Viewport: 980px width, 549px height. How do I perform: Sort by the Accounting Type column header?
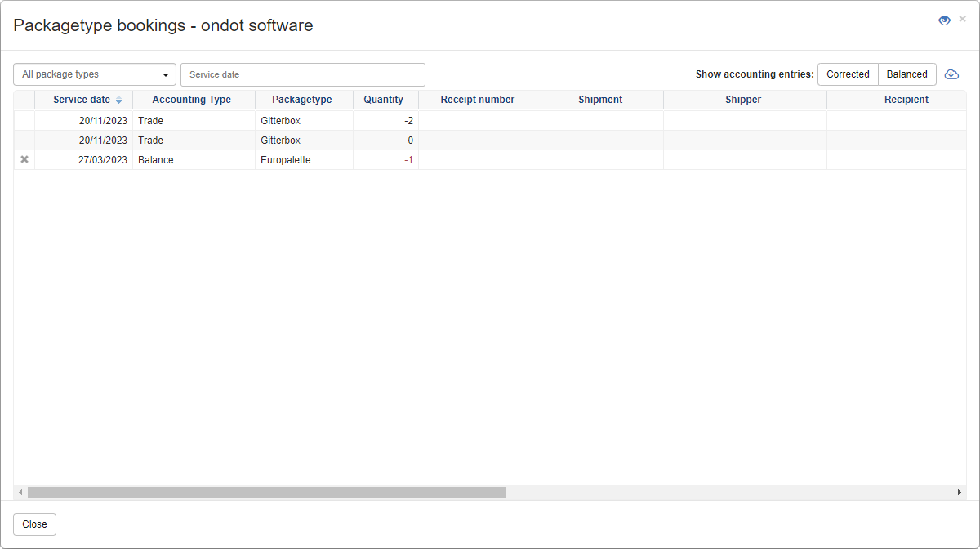pyautogui.click(x=192, y=100)
